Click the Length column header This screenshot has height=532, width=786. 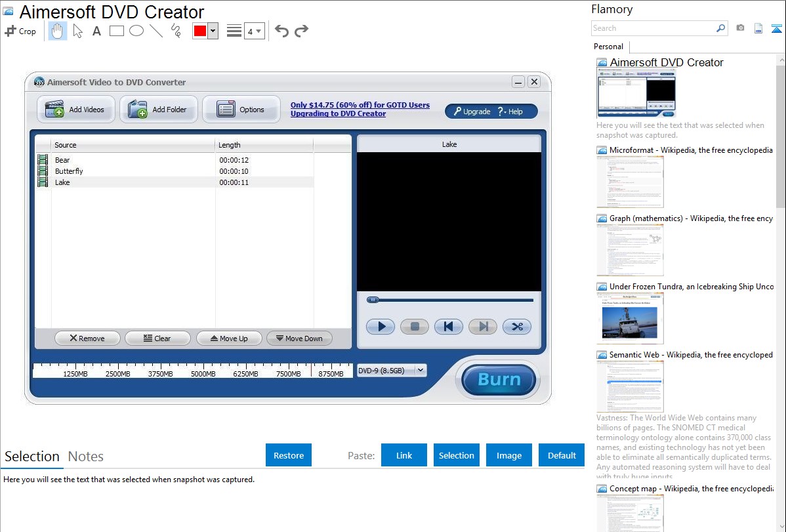(264, 145)
